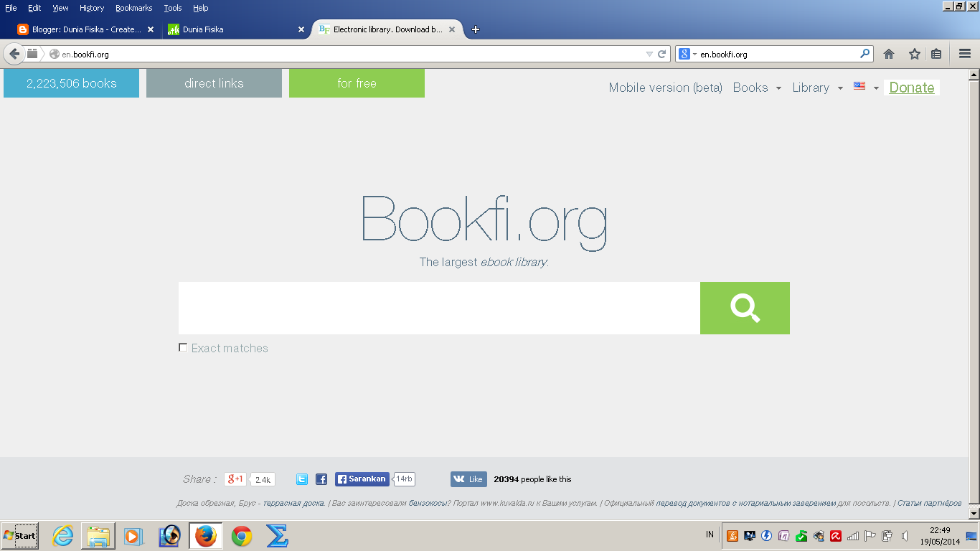Click inside the Bookfi search input field
The width and height of the screenshot is (980, 551).
click(x=439, y=308)
